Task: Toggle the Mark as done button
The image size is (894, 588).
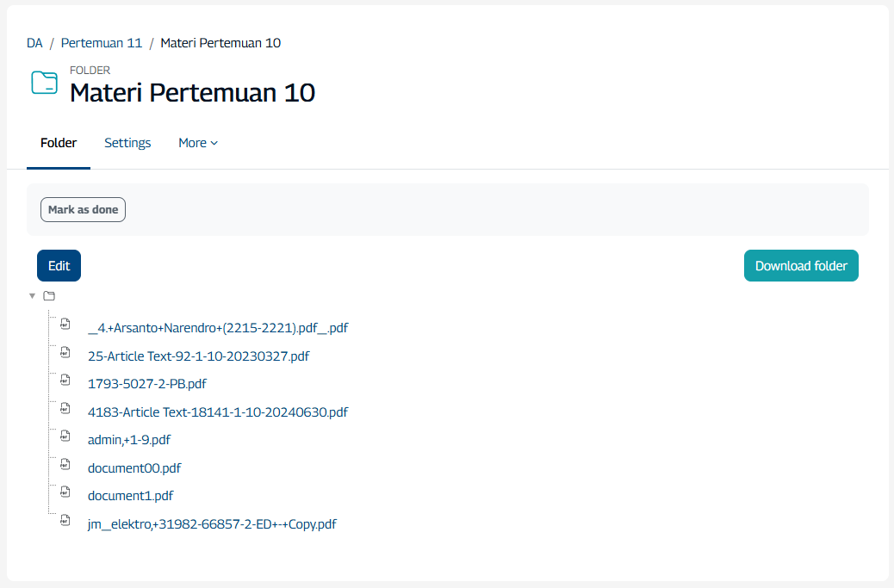Action: click(83, 210)
